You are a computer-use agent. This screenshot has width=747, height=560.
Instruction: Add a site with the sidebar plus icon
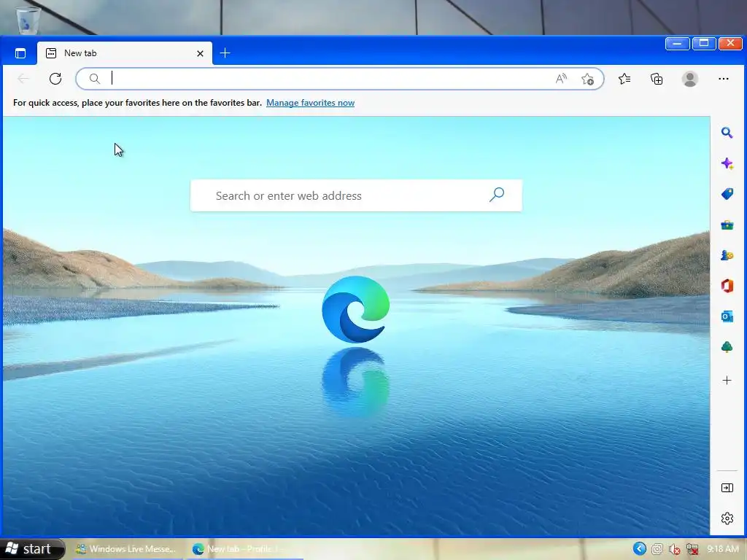[x=727, y=380]
